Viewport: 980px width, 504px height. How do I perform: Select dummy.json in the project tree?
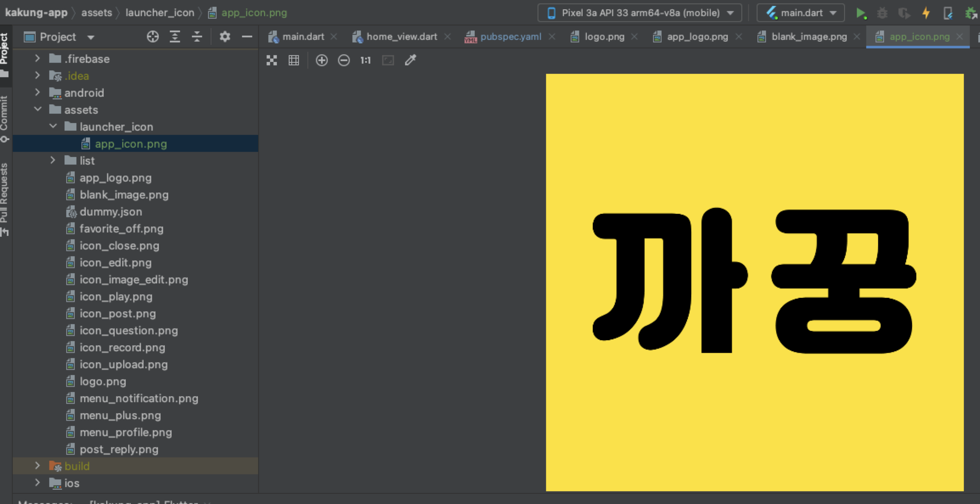pyautogui.click(x=110, y=212)
